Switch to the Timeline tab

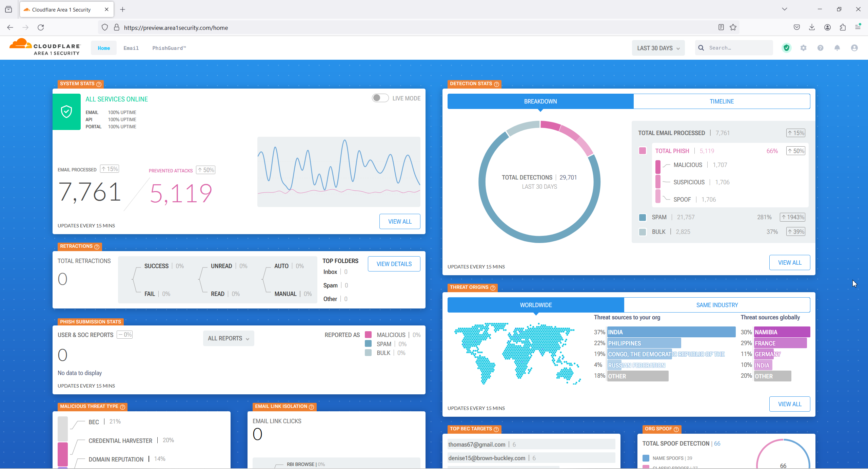[x=722, y=101]
